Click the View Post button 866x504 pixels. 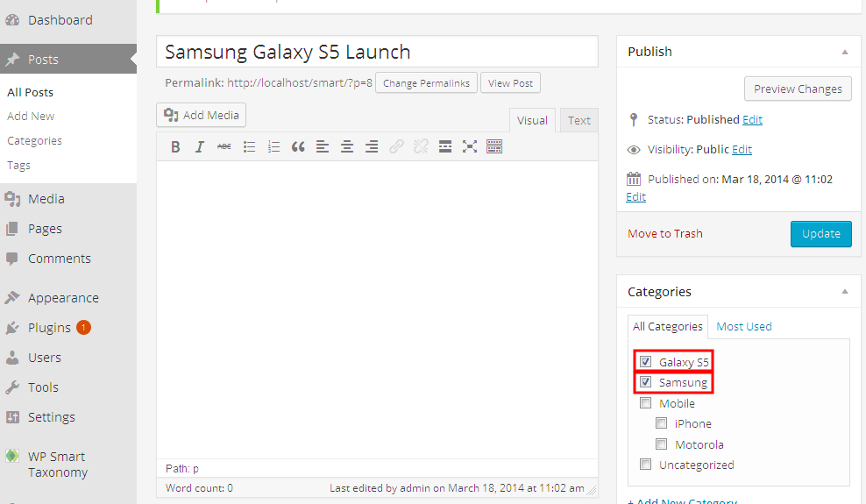pos(510,82)
